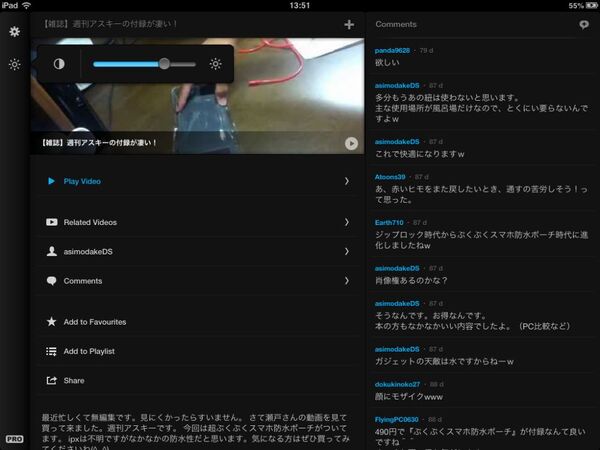The image size is (600, 450).
Task: Click asimodakeDS name above これで快適になりますw
Action: (x=397, y=142)
